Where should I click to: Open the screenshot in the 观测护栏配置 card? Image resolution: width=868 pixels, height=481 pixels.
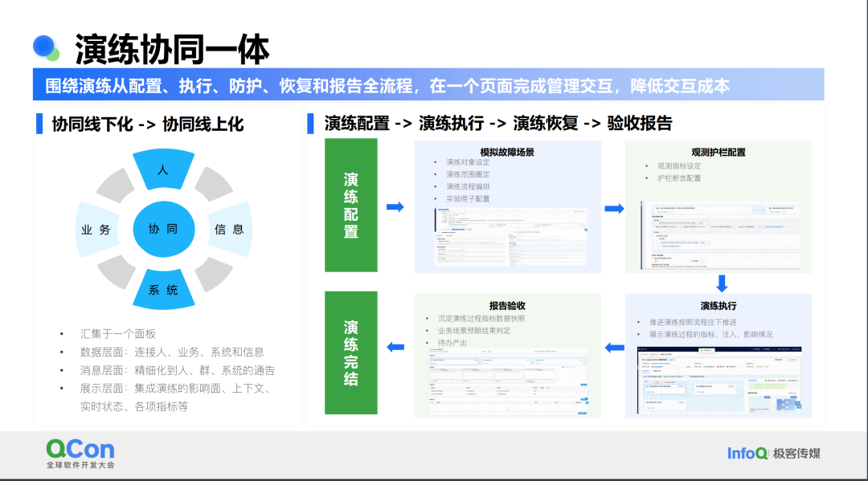[x=720, y=235]
